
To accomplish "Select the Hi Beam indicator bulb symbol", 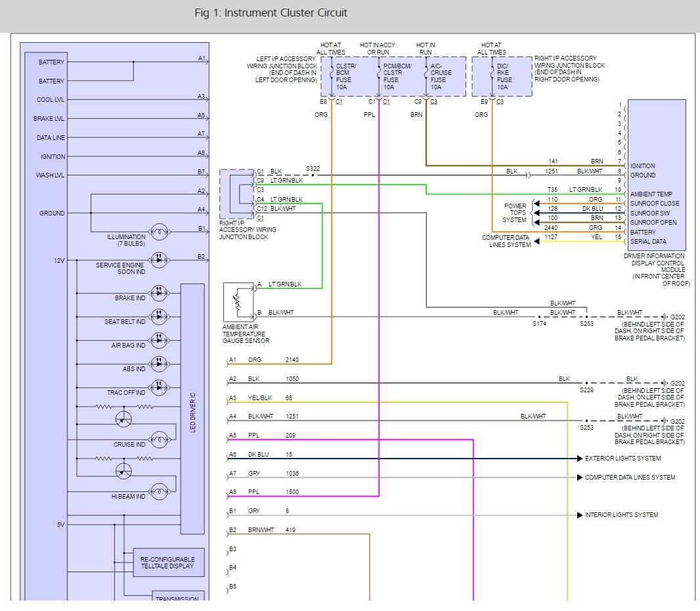I will 158,490.
